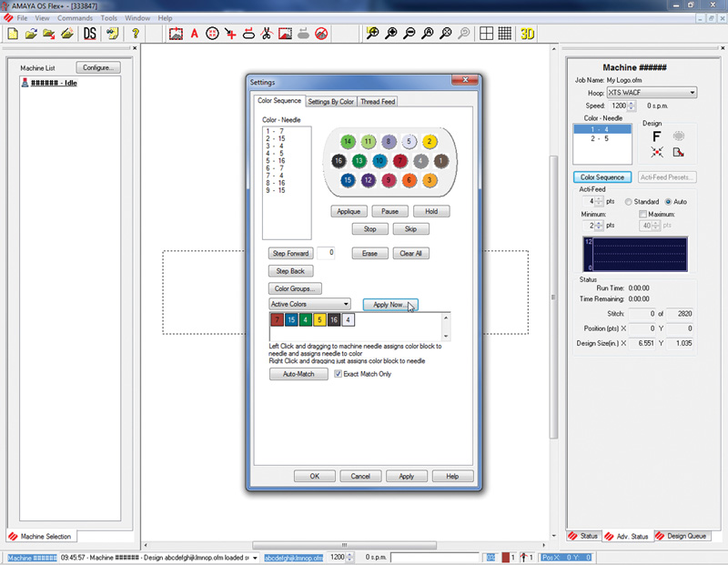Select the Standard Acti-Feed radio button
This screenshot has width=728, height=565.
click(x=628, y=202)
